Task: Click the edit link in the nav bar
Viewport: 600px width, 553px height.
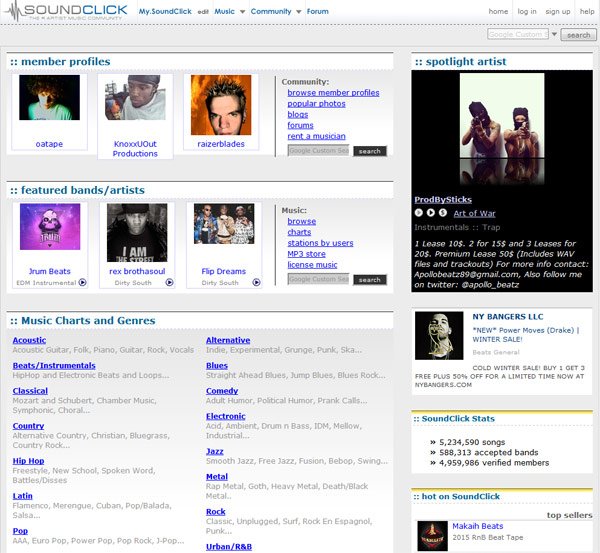Action: [x=203, y=12]
